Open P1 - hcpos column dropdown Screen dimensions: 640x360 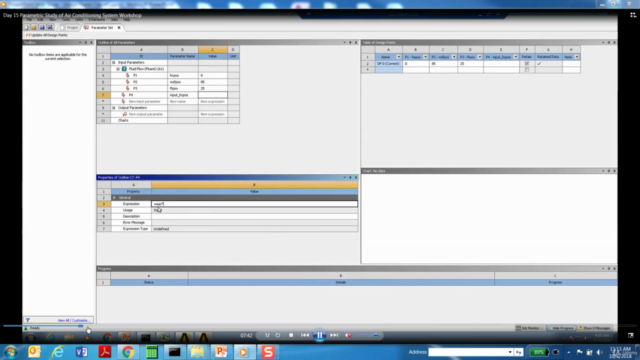click(x=425, y=57)
